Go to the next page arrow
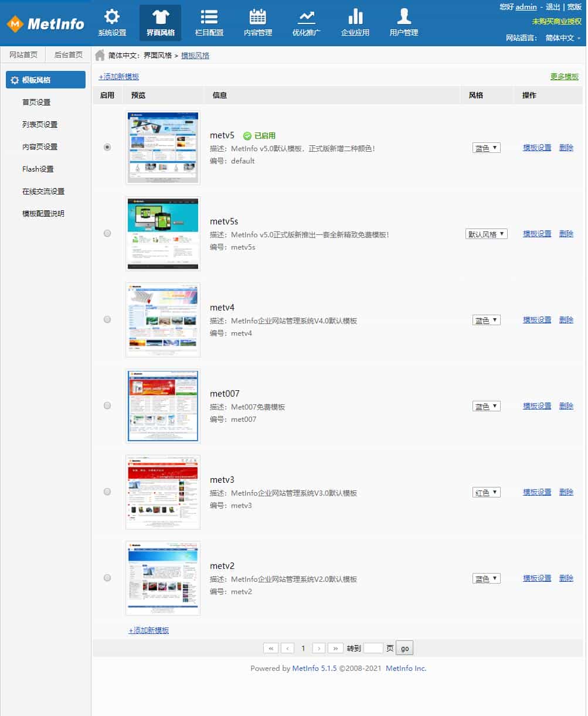Screen dimensions: 588x716 (x=319, y=648)
